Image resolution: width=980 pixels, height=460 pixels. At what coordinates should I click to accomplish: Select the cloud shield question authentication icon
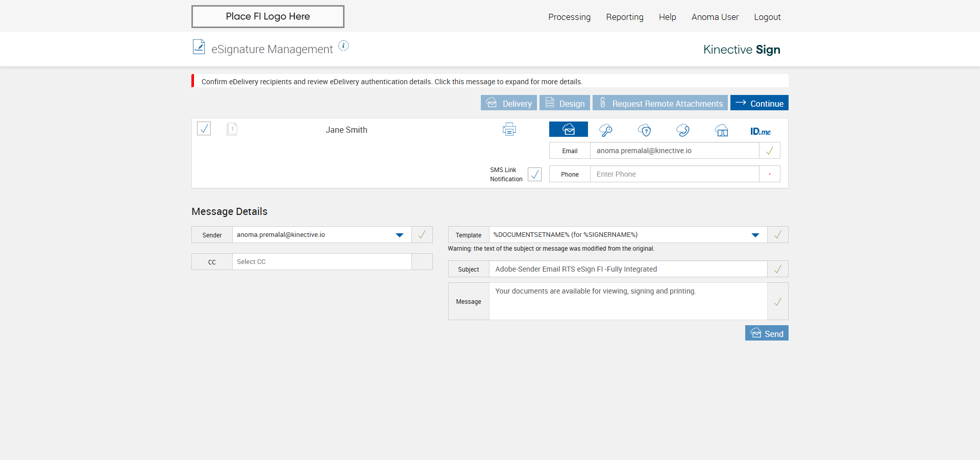(645, 130)
